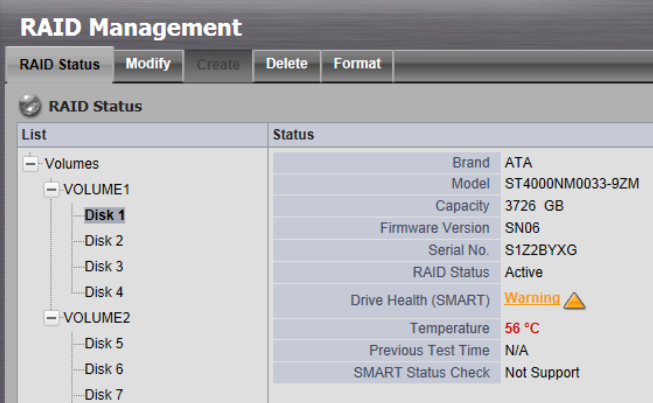Click the serial number value S1Z2BYXG
The image size is (653, 403).
coord(540,250)
